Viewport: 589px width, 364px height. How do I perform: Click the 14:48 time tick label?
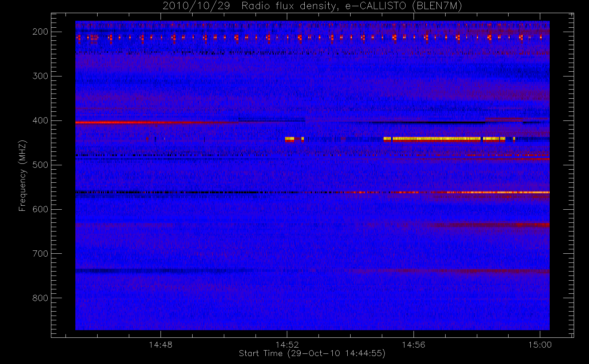161,345
